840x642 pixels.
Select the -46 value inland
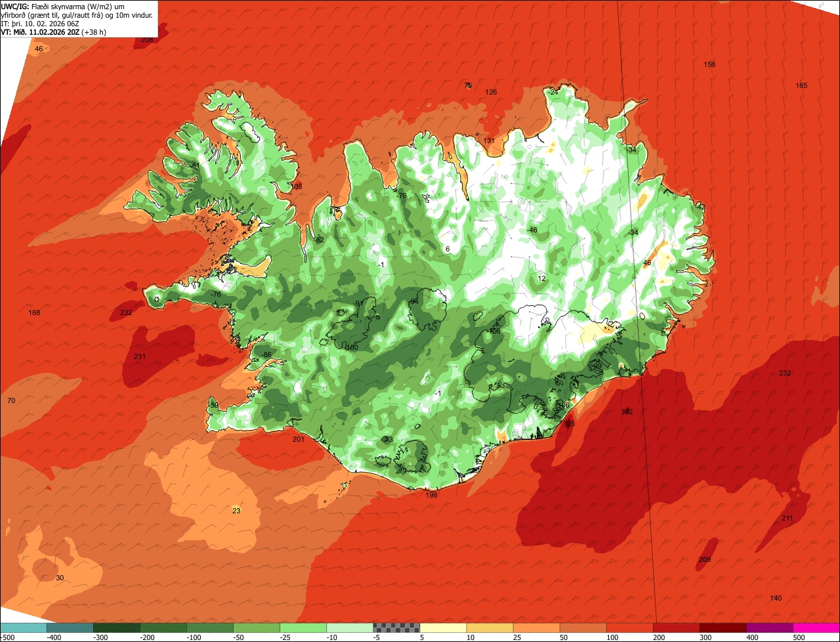click(x=532, y=230)
